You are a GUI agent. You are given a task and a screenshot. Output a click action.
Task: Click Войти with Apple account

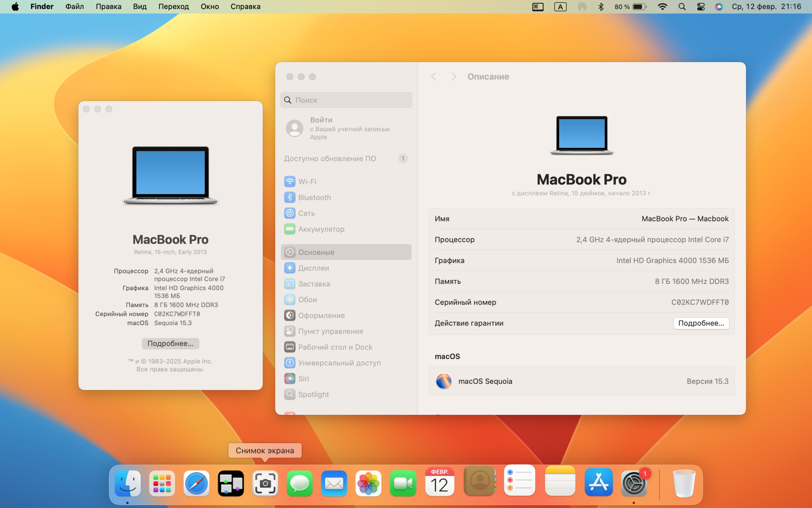click(346, 128)
